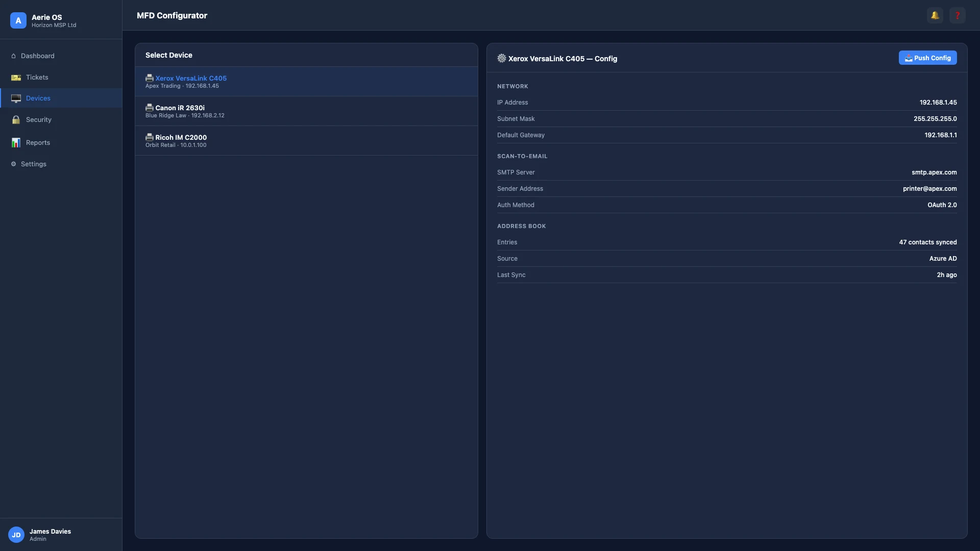Click the Tickets icon in sidebar
Image resolution: width=980 pixels, height=551 pixels.
(x=16, y=78)
